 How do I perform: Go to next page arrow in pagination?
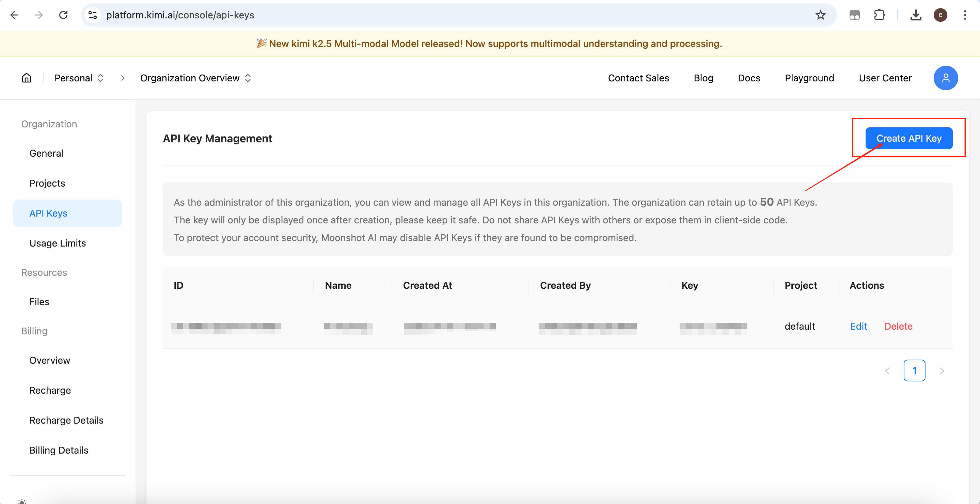pos(942,371)
